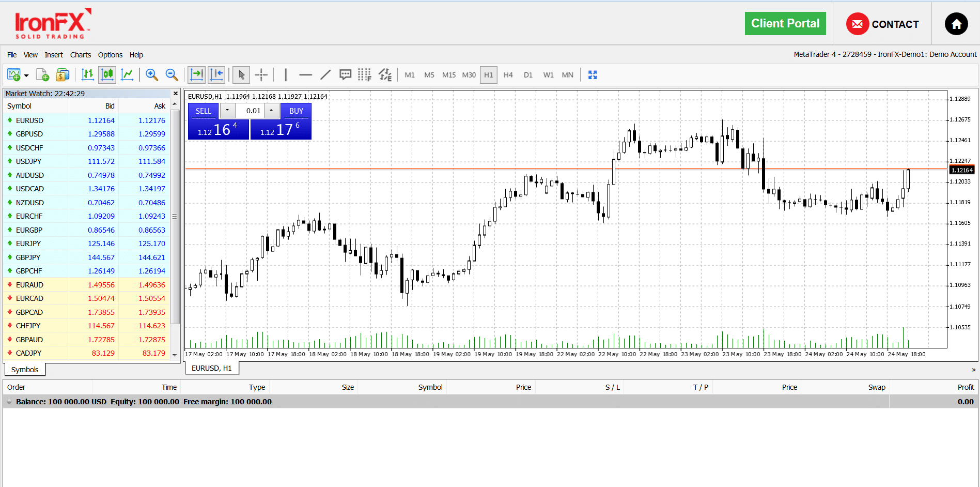The image size is (980, 487).
Task: Open the Charts menu
Action: coord(81,55)
